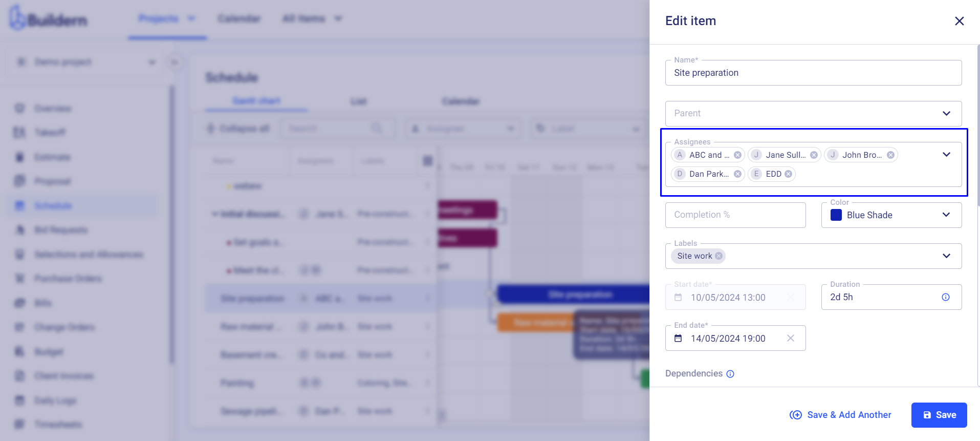Switch to the Gantt chart tab

256,101
